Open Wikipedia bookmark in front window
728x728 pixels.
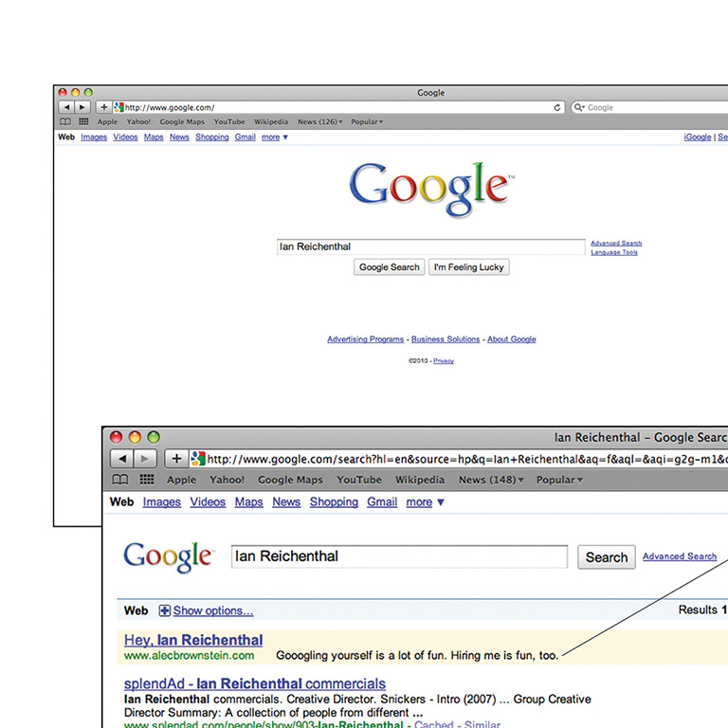click(x=420, y=480)
